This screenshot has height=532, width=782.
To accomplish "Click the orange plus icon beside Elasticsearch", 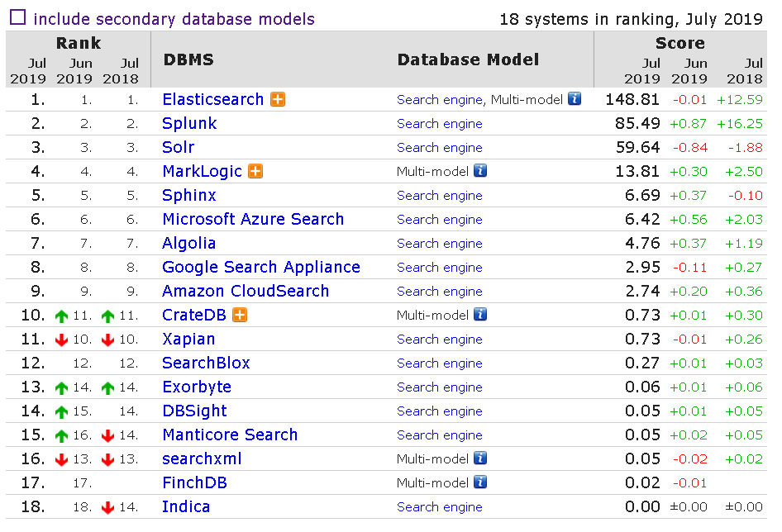I will point(278,99).
